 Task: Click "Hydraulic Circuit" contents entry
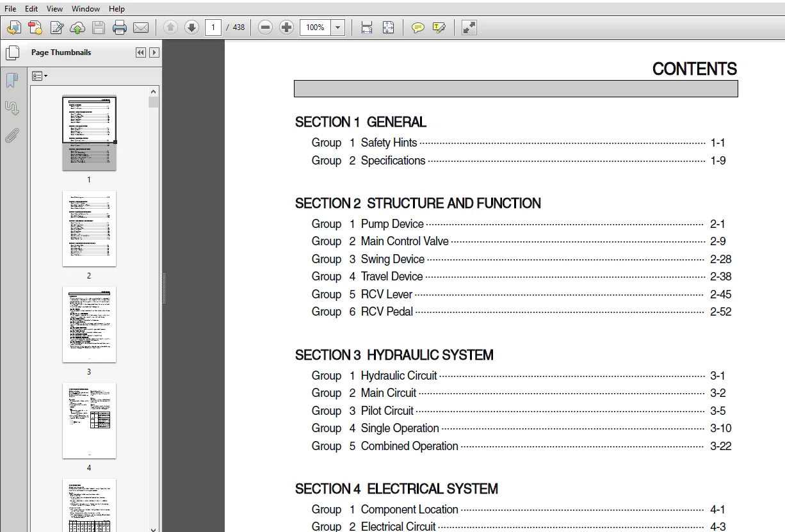click(x=399, y=376)
